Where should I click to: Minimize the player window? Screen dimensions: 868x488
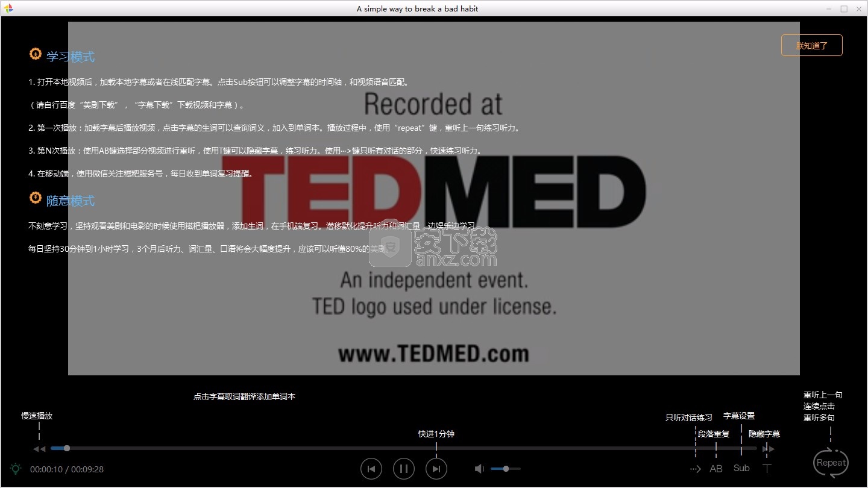[x=829, y=8]
